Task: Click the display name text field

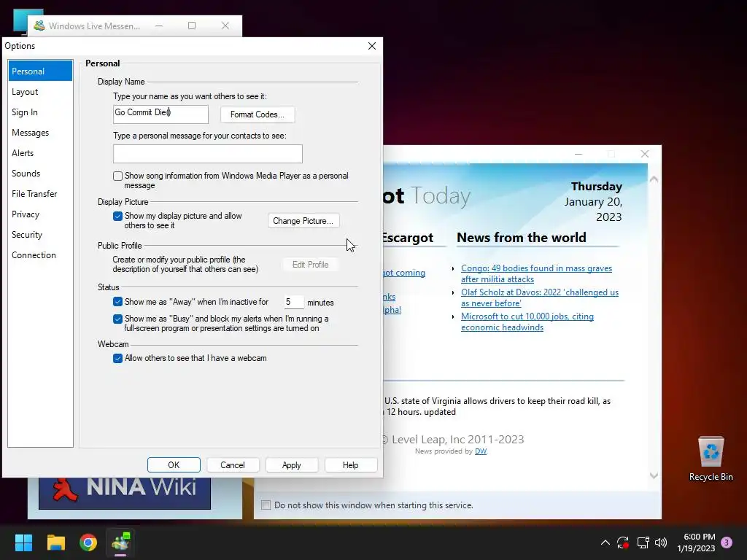Action: click(x=160, y=114)
